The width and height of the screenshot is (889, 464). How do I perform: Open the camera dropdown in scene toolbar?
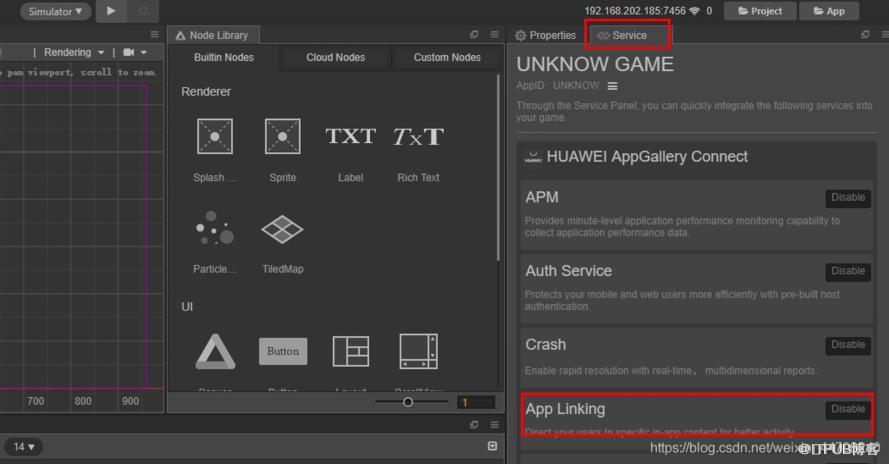tap(136, 52)
